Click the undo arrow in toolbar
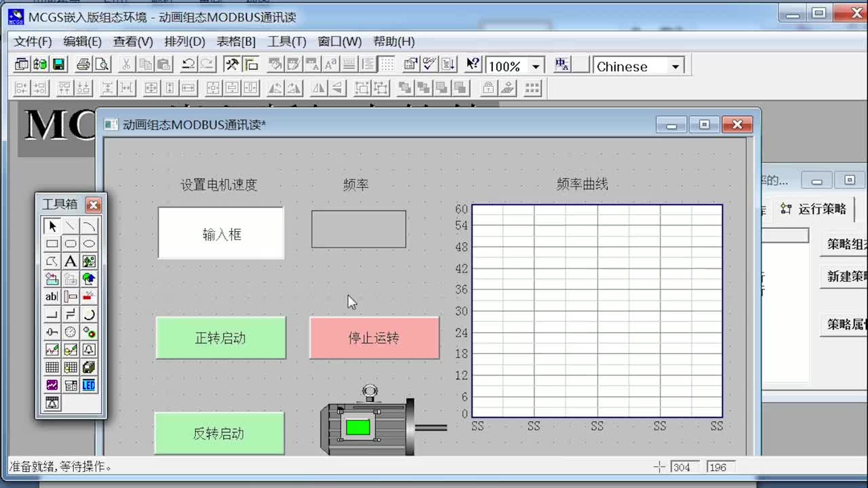 click(189, 65)
